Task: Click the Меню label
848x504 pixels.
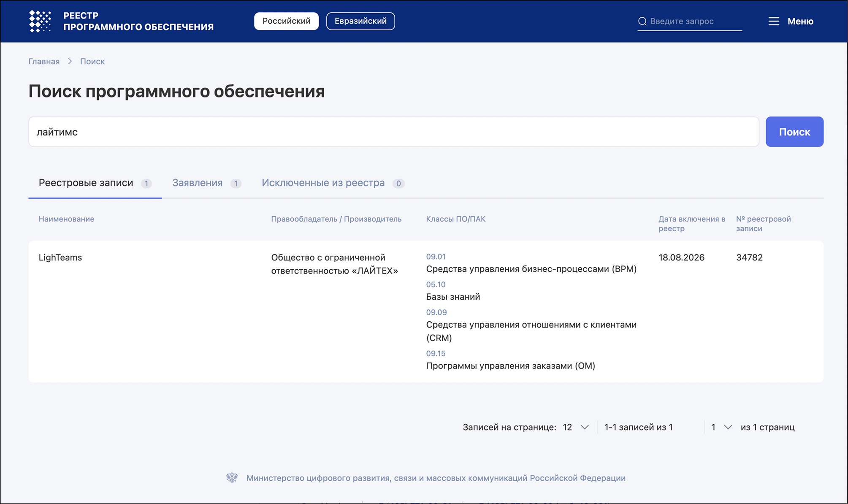Action: tap(800, 21)
